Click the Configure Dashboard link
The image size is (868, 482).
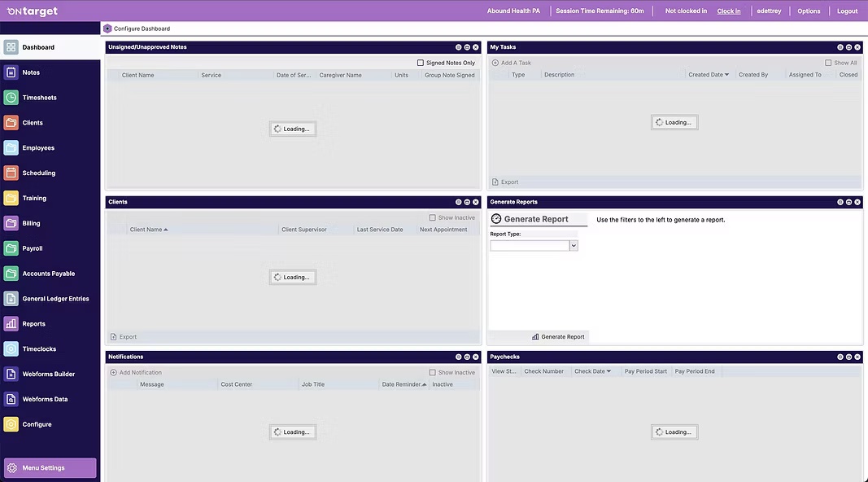click(142, 28)
